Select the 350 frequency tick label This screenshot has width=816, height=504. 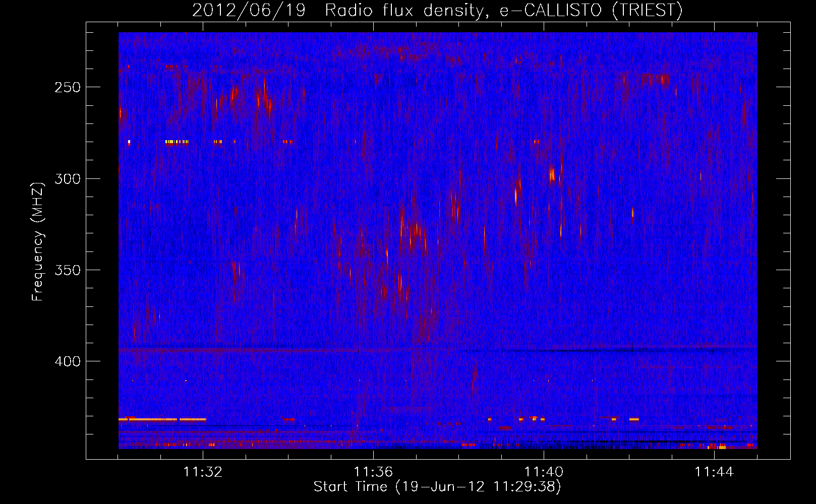point(67,270)
